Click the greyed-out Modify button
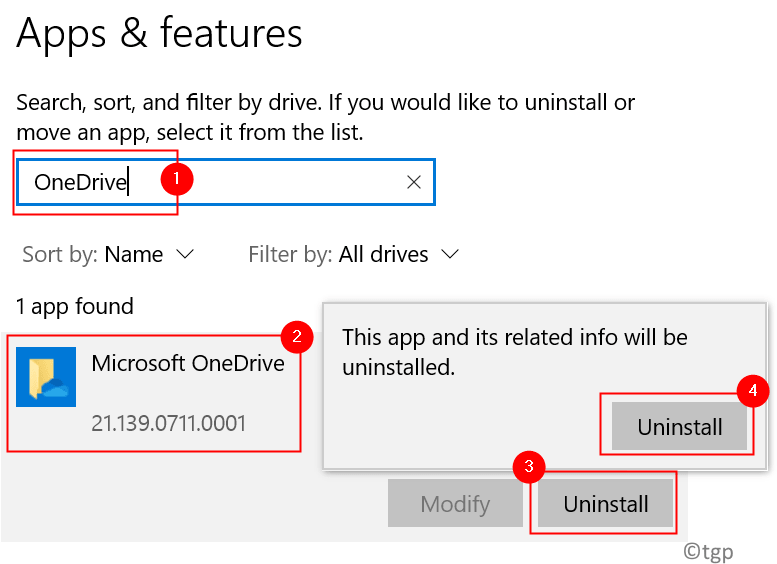This screenshot has width=777, height=564. click(455, 504)
